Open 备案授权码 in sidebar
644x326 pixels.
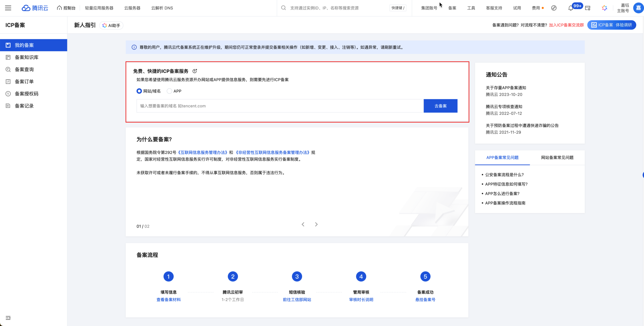pyautogui.click(x=27, y=94)
